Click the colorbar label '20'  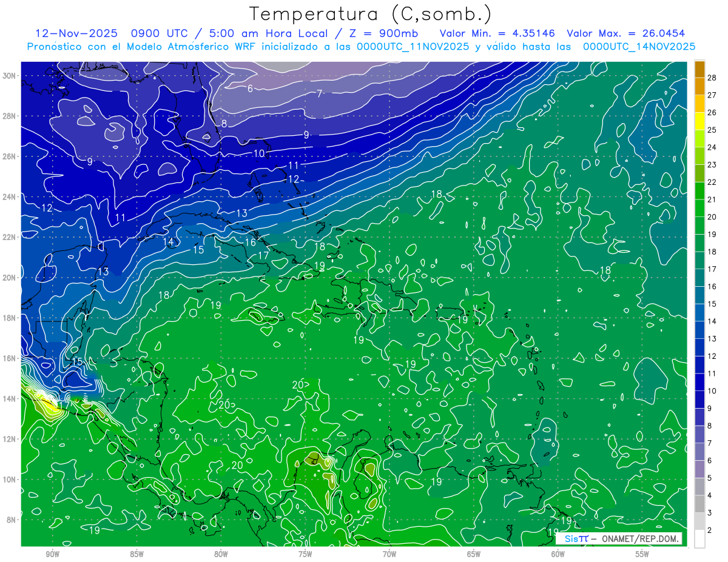[712, 216]
